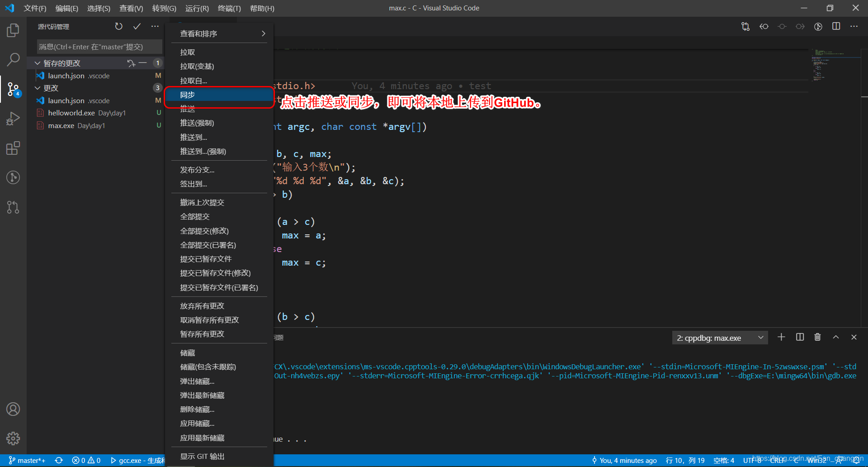Click the refresh icon in Source Control
868x467 pixels.
tap(119, 26)
